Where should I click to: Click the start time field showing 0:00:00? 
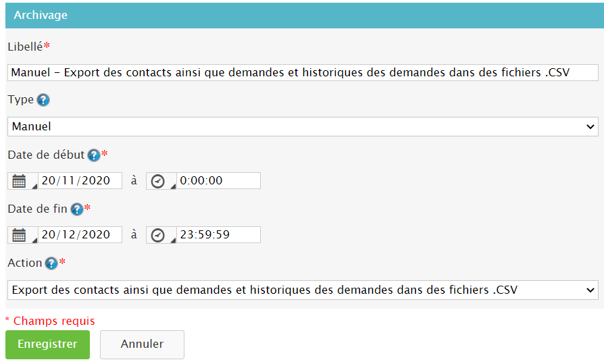click(218, 181)
